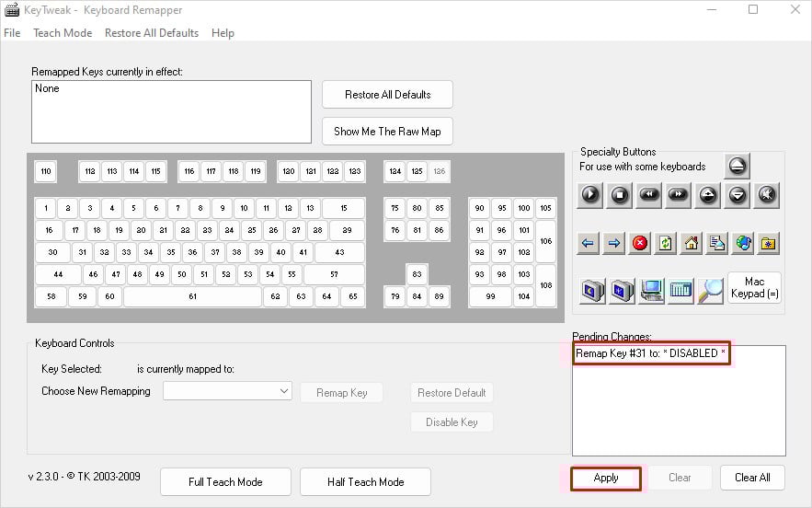The image size is (812, 508).
Task: Click the Browser Home house icon
Action: pos(692,243)
